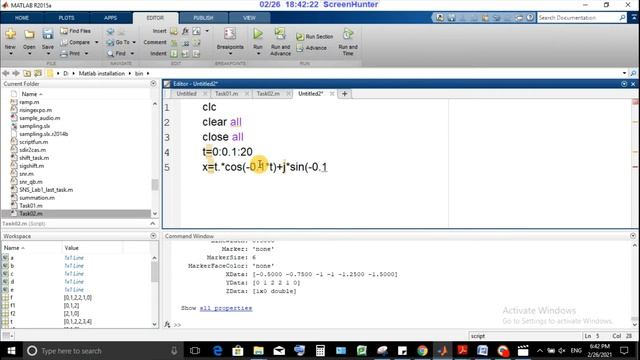Viewport: 640px width, 360px height.
Task: Select SNS_Lab1_last_task.m file
Action: point(46,190)
